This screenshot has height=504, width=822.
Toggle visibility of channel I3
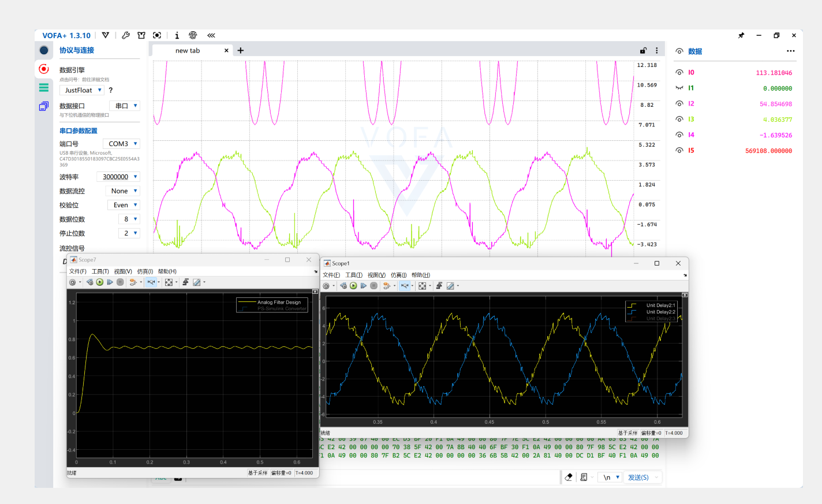(679, 120)
